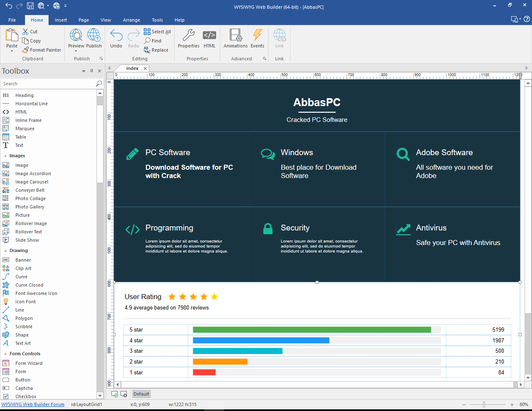The image size is (532, 411).
Task: Click the Save icon in title bar
Action: pyautogui.click(x=30, y=6)
